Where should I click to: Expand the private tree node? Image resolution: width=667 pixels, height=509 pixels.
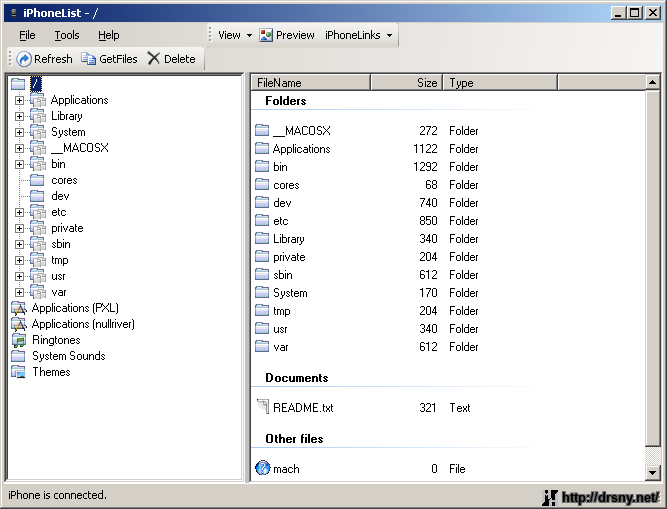pos(19,228)
